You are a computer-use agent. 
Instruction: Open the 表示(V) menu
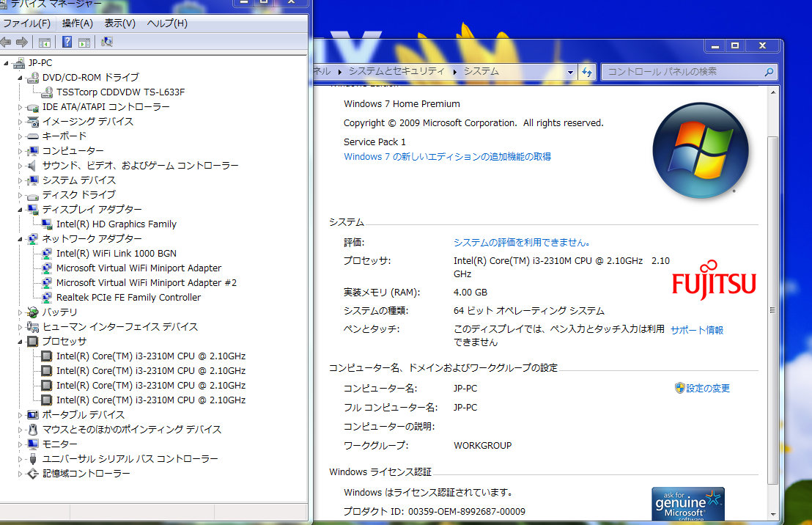click(x=120, y=23)
